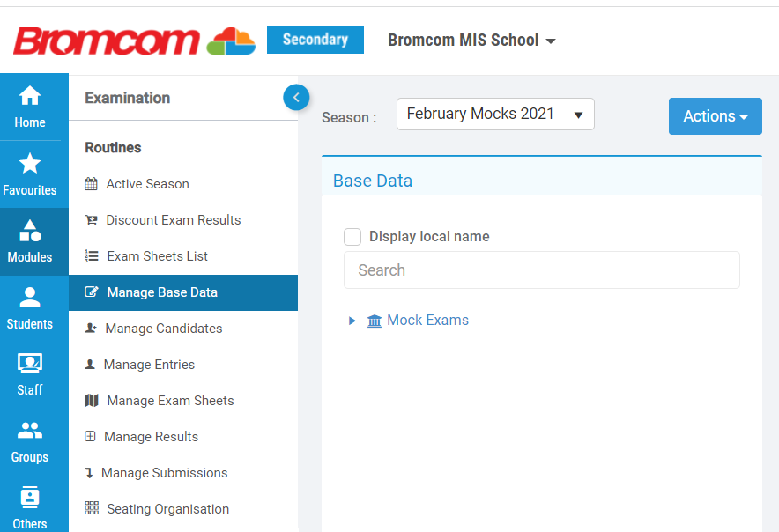Click the Others contact card icon
This screenshot has height=532, width=779.
[x=30, y=497]
